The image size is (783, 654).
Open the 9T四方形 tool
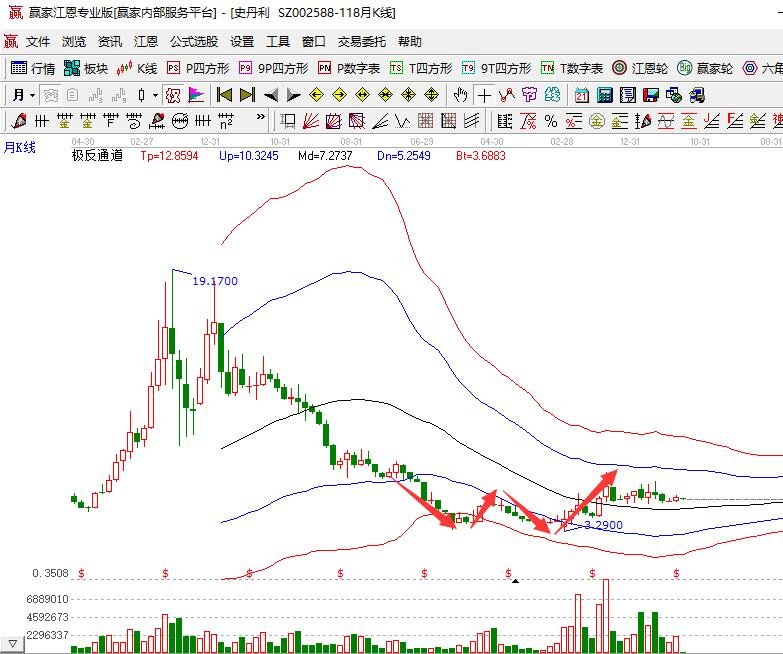pos(496,68)
